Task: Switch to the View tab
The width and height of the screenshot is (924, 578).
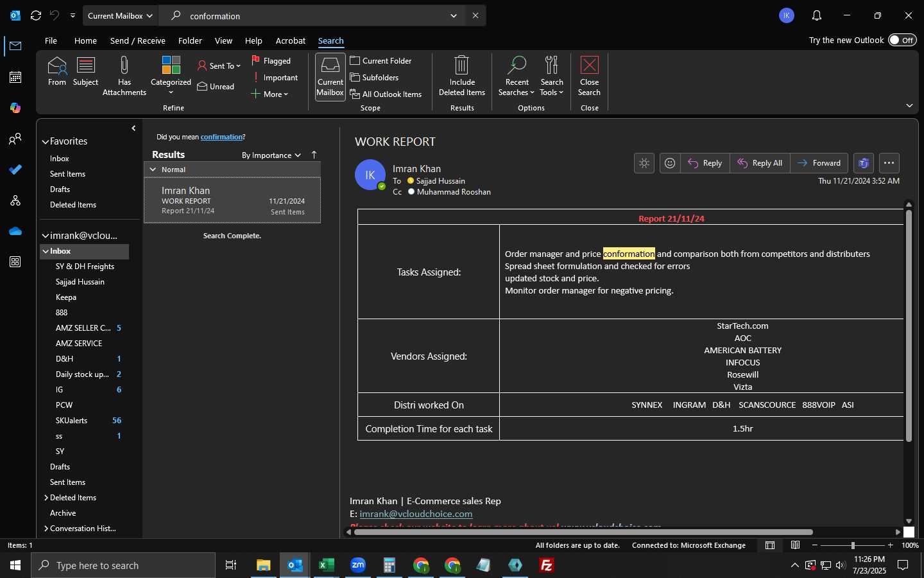Action: pyautogui.click(x=223, y=40)
